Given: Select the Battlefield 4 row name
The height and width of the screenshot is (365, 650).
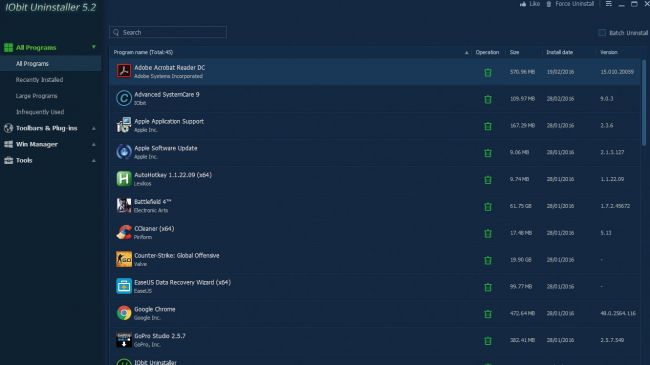Looking at the screenshot, I should (153, 202).
